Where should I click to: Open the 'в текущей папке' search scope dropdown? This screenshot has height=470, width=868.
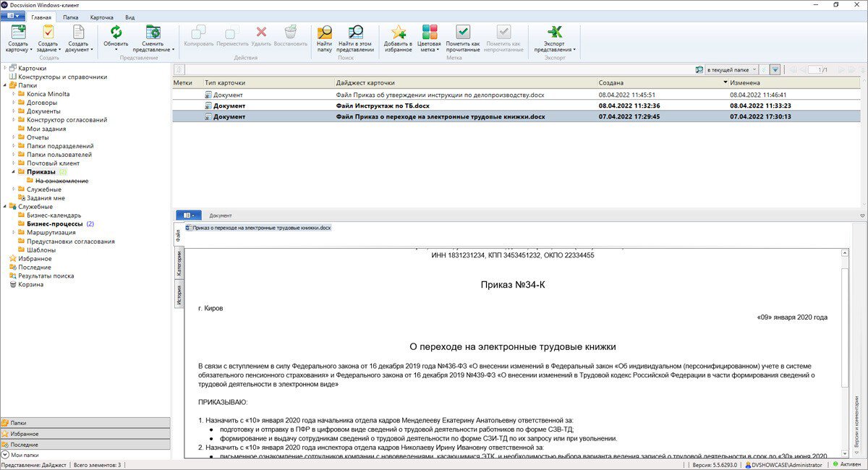click(754, 69)
